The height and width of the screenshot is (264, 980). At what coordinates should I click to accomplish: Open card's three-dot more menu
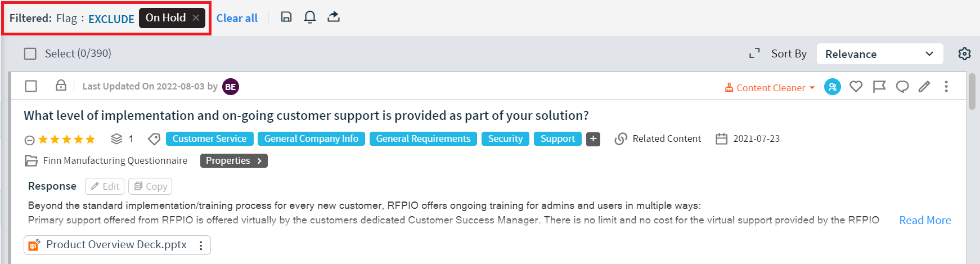[x=946, y=87]
